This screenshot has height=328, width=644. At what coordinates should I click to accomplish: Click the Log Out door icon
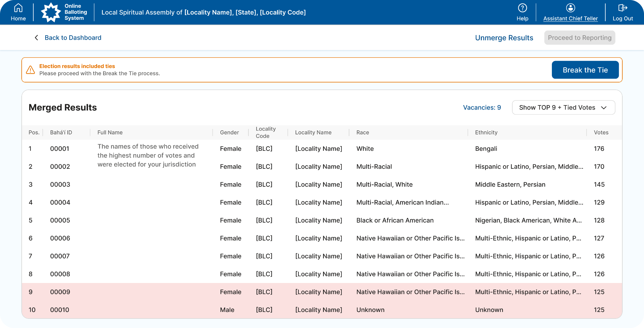(623, 8)
